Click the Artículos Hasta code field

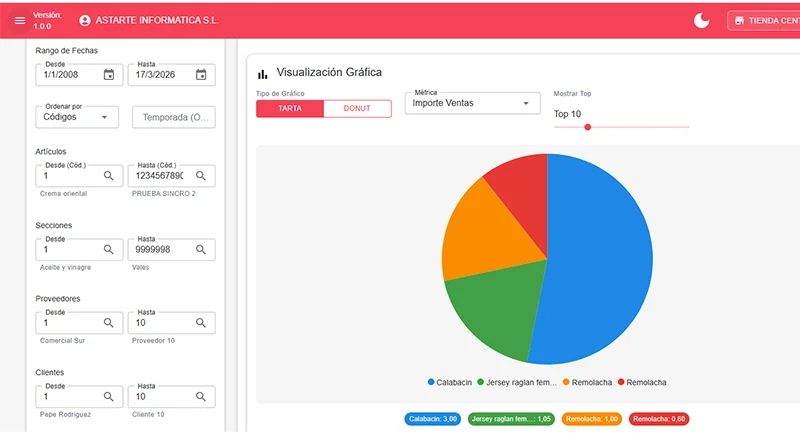[160, 176]
